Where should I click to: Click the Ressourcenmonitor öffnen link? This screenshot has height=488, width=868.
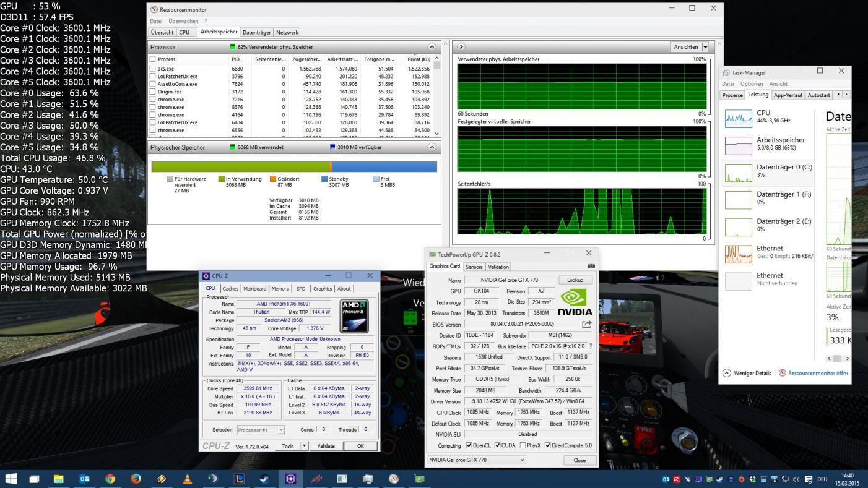point(818,373)
